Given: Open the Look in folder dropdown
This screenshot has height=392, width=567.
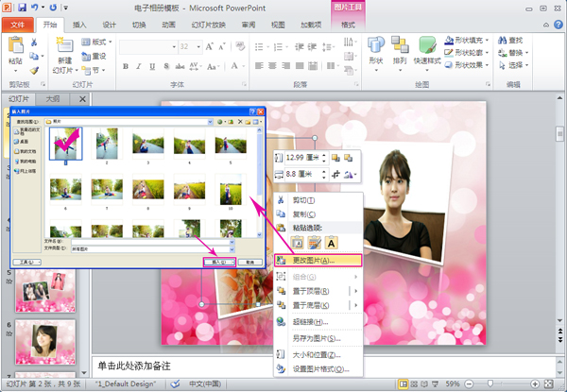Looking at the screenshot, I should (x=211, y=122).
